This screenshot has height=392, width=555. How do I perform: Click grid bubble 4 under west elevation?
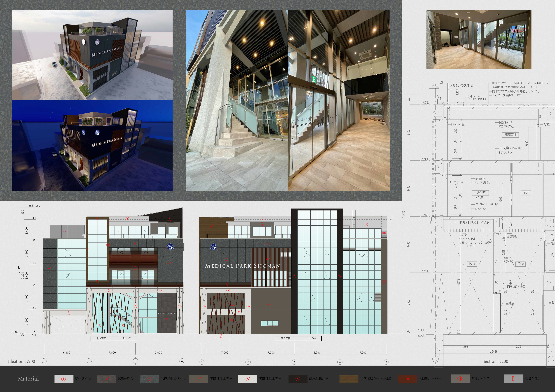340,362
